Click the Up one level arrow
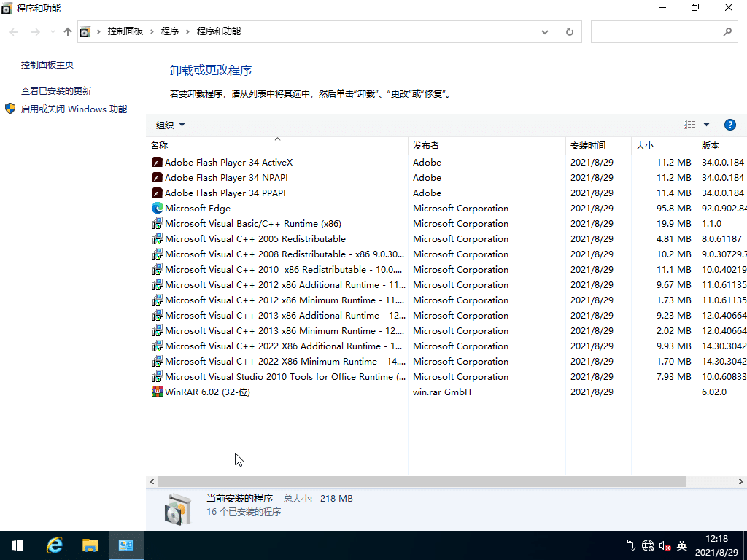This screenshot has width=747, height=560. point(67,31)
